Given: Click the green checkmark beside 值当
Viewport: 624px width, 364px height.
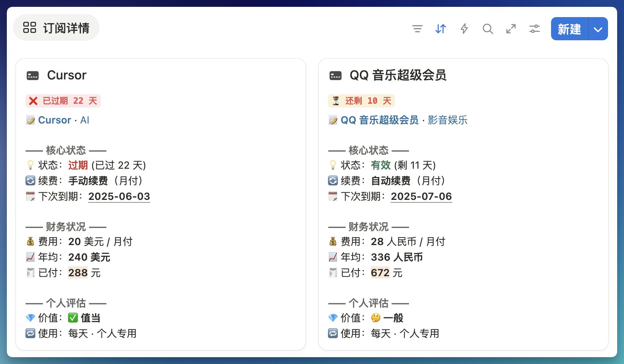Looking at the screenshot, I should (x=73, y=318).
